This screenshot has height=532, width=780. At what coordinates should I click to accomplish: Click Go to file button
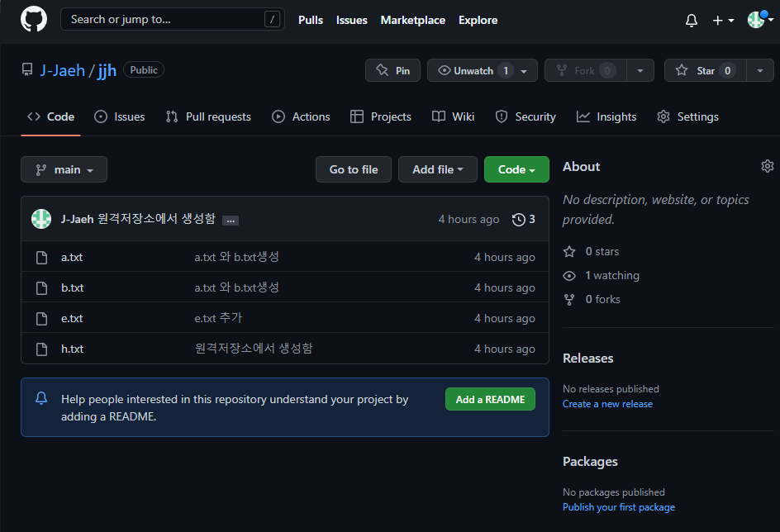point(354,169)
